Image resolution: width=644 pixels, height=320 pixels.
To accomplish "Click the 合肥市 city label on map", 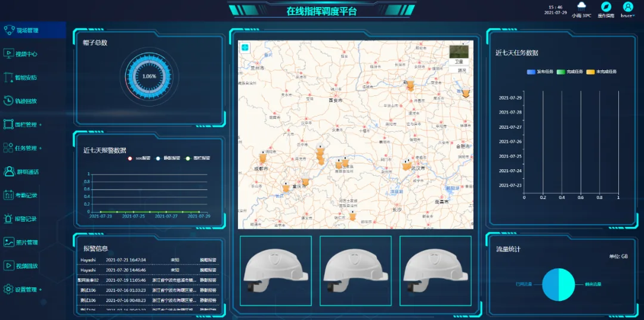I will coord(464,146).
